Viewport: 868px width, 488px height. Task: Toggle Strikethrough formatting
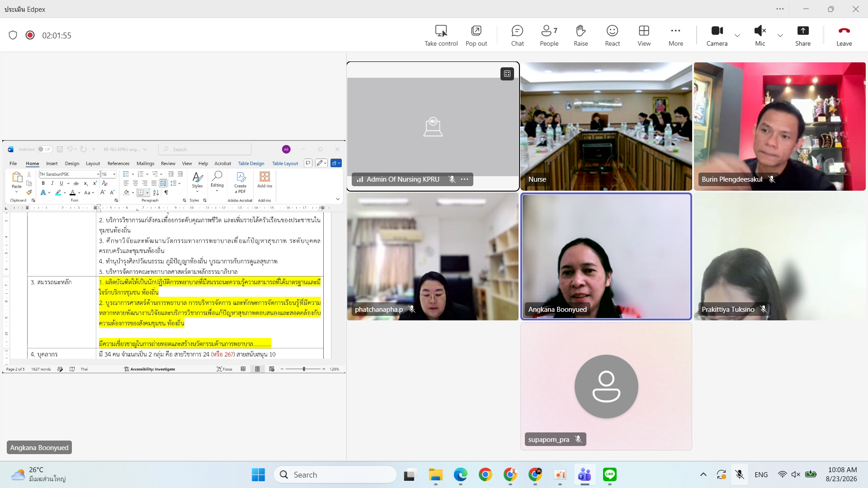76,183
